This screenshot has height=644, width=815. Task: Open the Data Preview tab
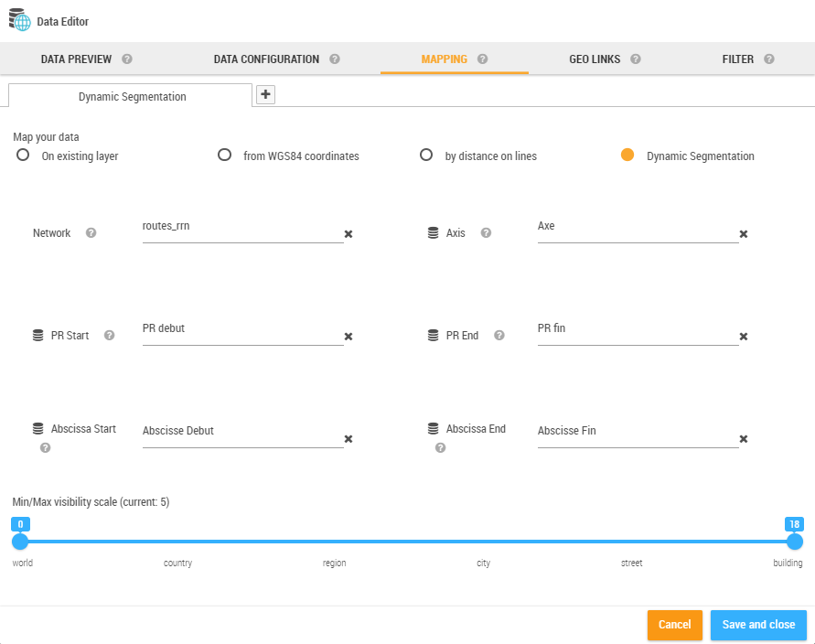76,59
